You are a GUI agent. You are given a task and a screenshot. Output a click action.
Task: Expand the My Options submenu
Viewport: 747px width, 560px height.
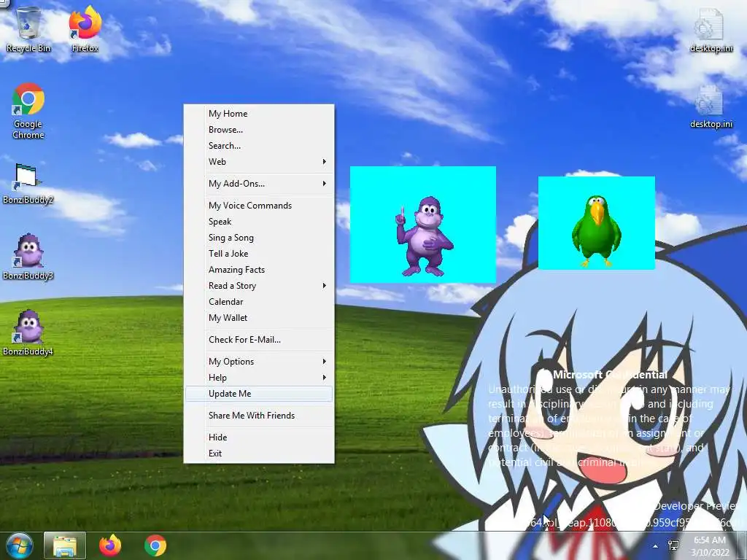pyautogui.click(x=259, y=362)
